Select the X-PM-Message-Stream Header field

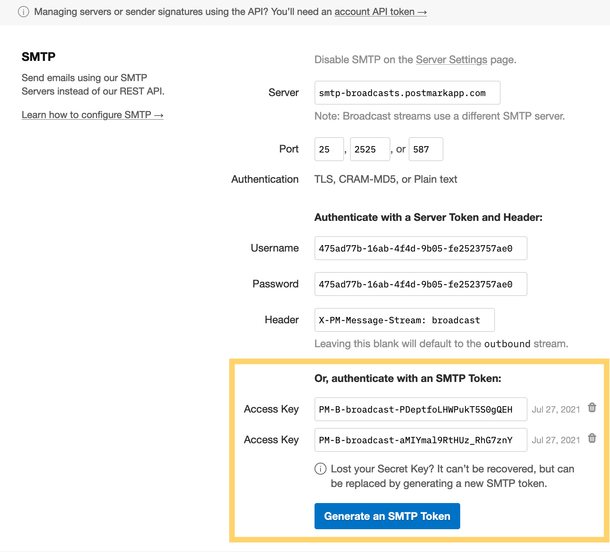tap(405, 320)
